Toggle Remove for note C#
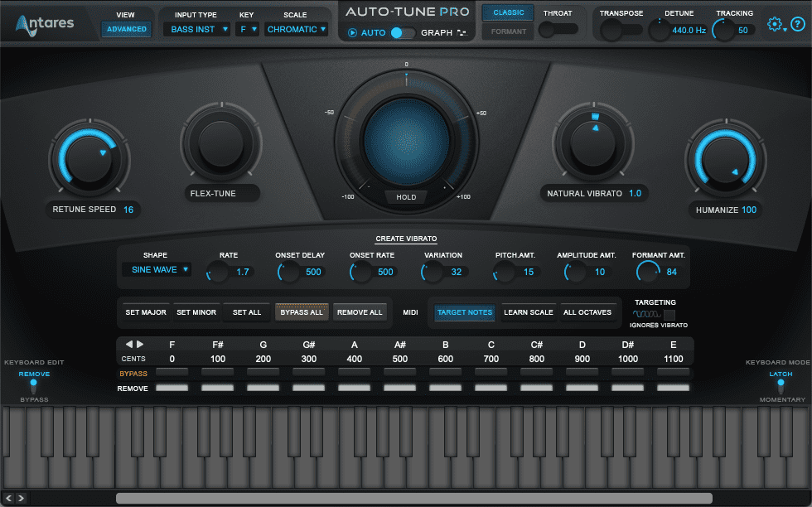Image resolution: width=812 pixels, height=507 pixels. 537,388
